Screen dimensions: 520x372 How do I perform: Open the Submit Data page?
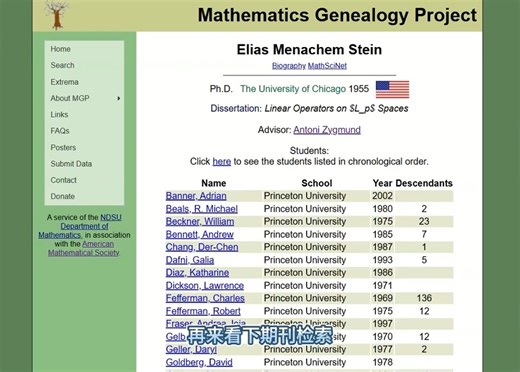(x=71, y=164)
